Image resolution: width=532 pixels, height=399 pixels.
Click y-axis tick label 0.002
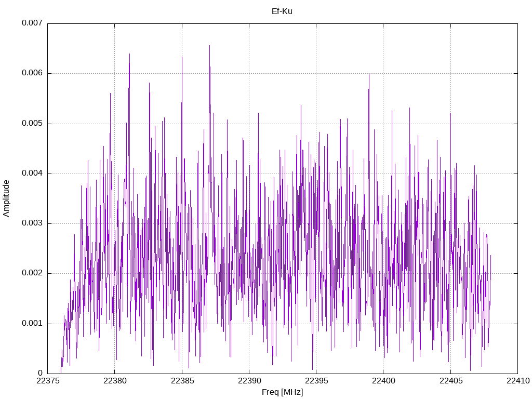pos(32,273)
